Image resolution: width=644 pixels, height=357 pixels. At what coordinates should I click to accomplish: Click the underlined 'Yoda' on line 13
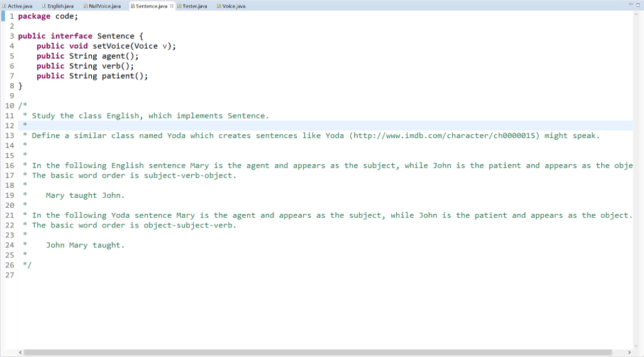[176, 136]
